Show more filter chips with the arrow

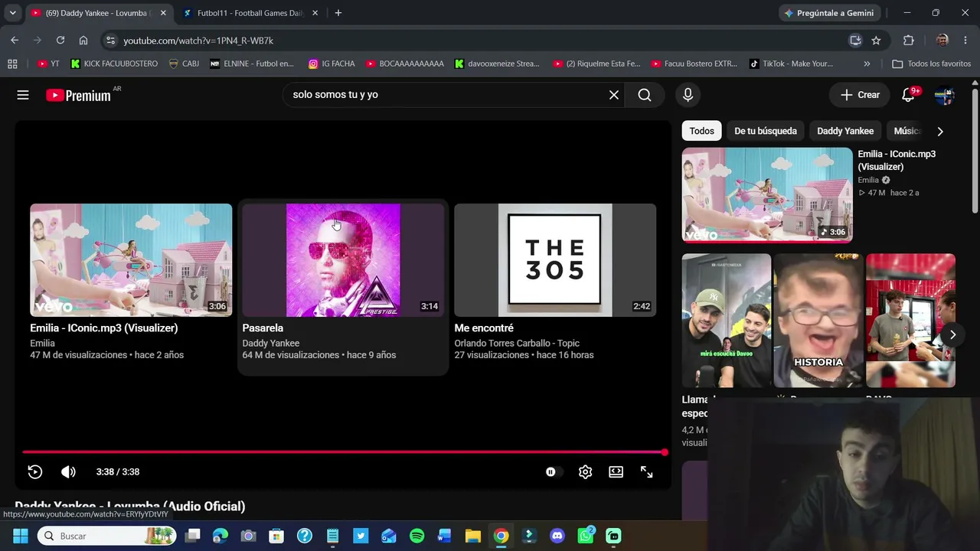(x=940, y=131)
